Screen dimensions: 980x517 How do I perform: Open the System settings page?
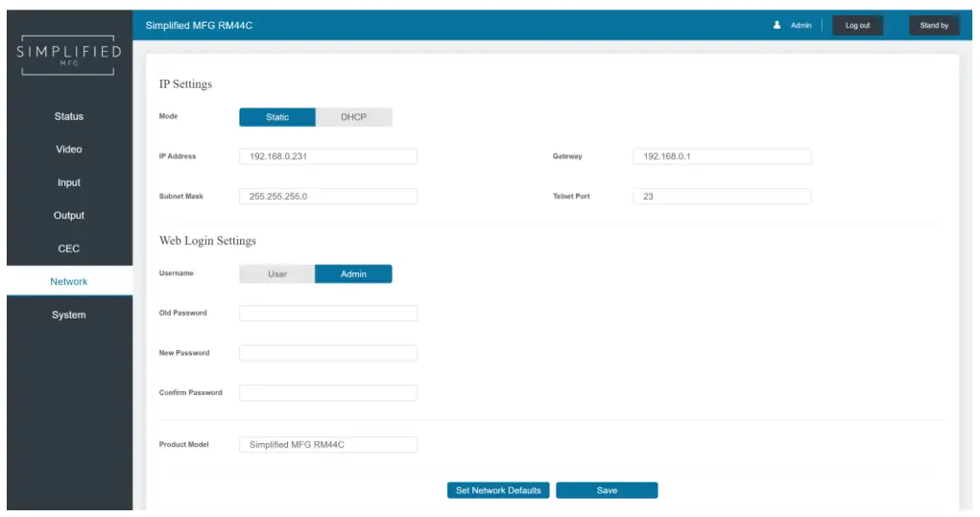(69, 315)
